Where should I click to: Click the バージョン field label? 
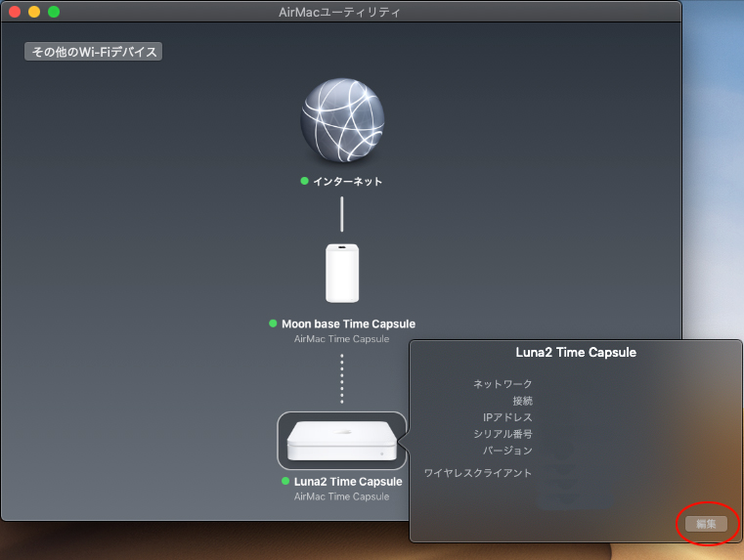pos(507,451)
